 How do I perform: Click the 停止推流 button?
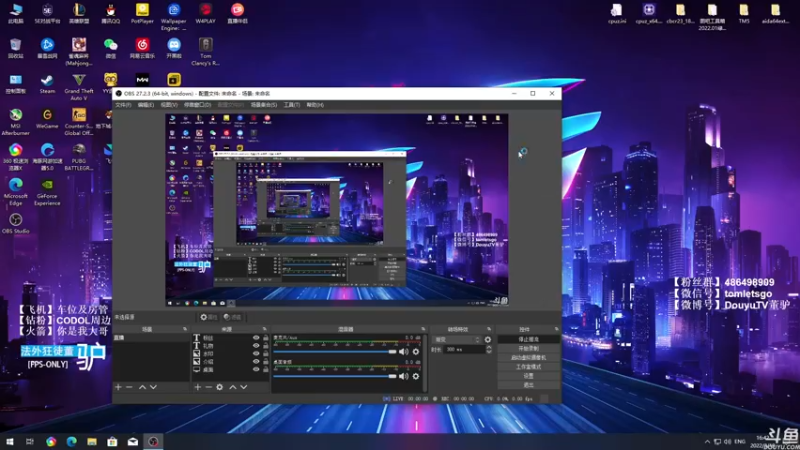tap(528, 339)
